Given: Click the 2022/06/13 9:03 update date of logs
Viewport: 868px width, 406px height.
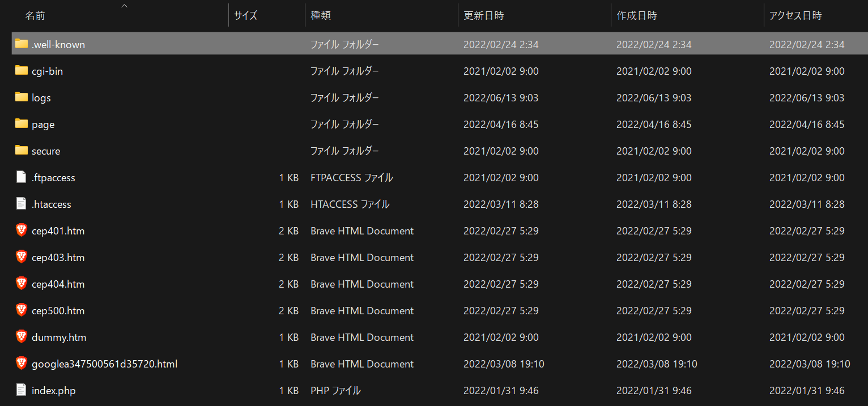Looking at the screenshot, I should (501, 97).
